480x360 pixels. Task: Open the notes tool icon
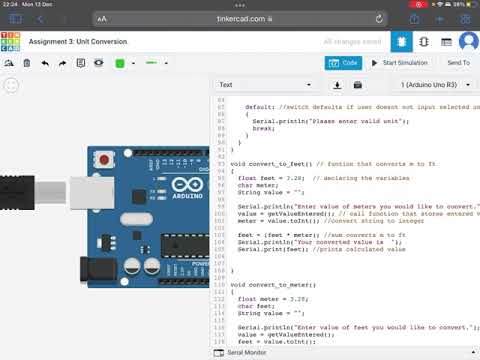pos(81,63)
